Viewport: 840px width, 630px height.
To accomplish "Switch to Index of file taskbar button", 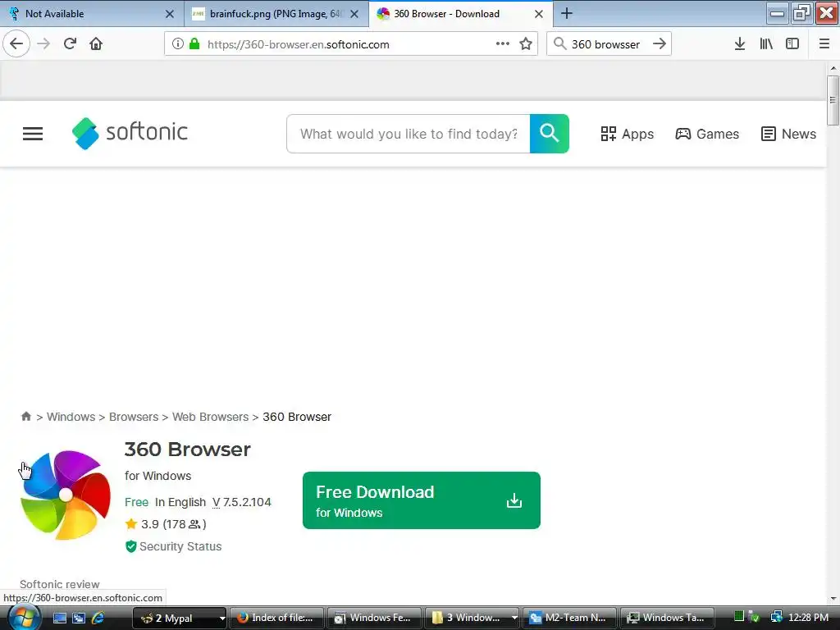I will 276,619.
